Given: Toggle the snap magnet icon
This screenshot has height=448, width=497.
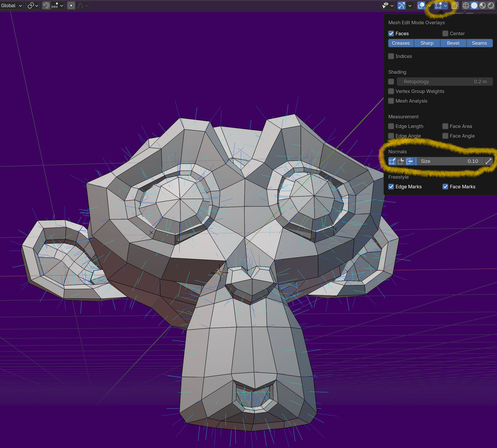Looking at the screenshot, I should click(46, 5).
